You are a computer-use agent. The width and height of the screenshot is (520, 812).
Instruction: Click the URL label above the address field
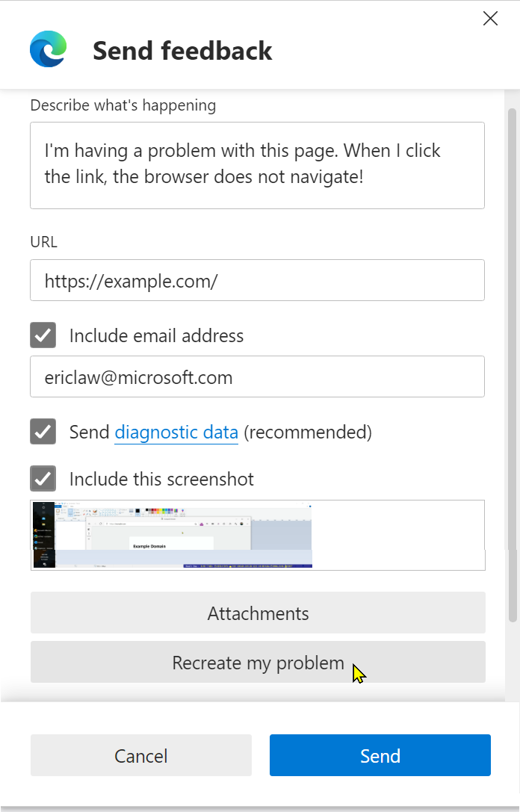(x=43, y=242)
